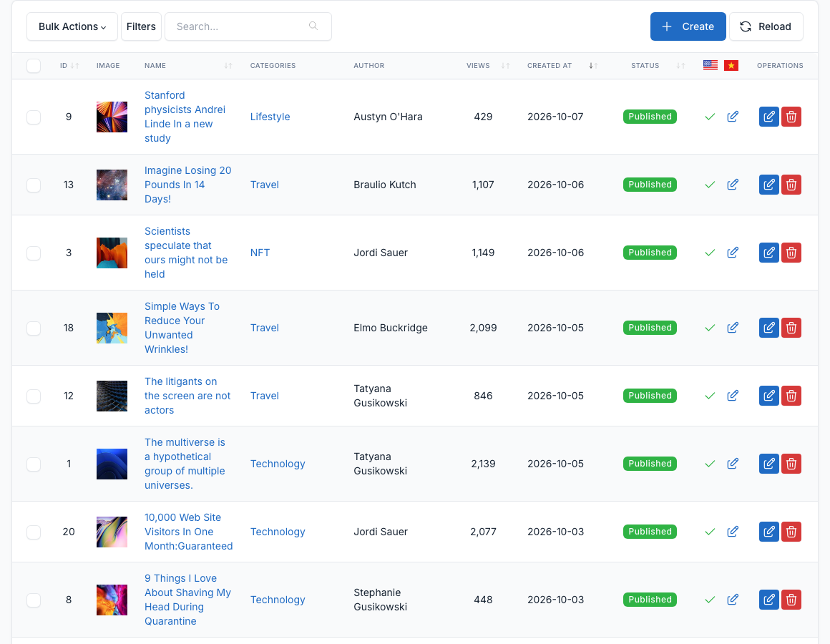This screenshot has height=644, width=830.
Task: Click author name Elmo Buckridge
Action: (x=391, y=328)
